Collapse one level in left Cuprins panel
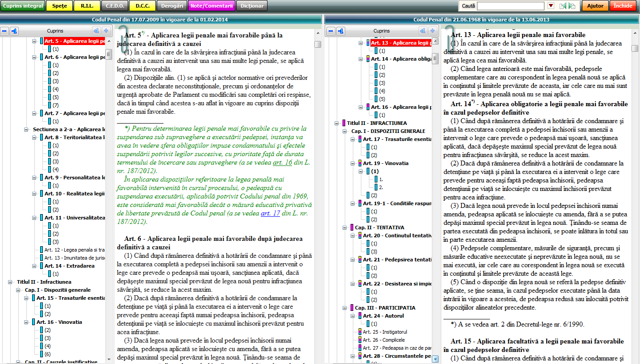 (15, 31)
